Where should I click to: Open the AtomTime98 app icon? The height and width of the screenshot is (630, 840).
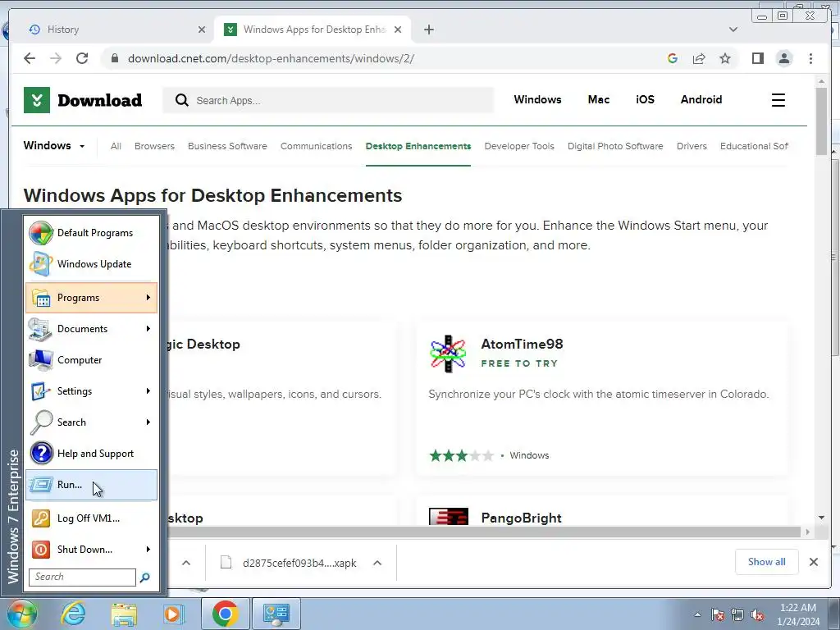click(449, 354)
